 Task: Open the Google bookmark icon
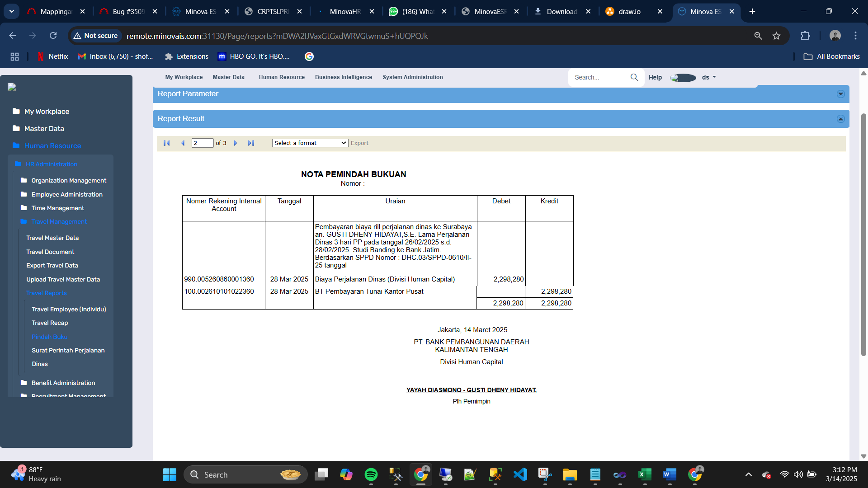coord(309,56)
